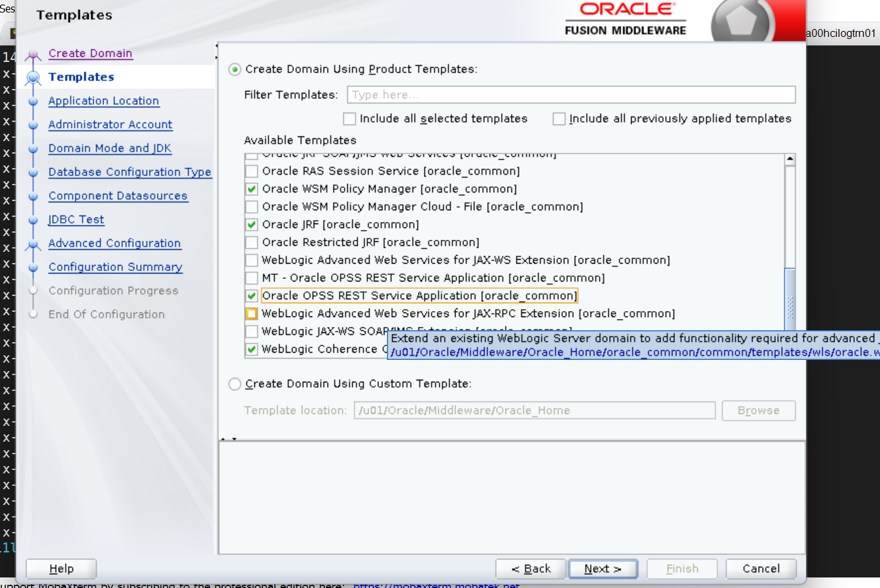Image resolution: width=880 pixels, height=588 pixels.
Task: Click the Create Domain step node icon
Action: (x=33, y=55)
